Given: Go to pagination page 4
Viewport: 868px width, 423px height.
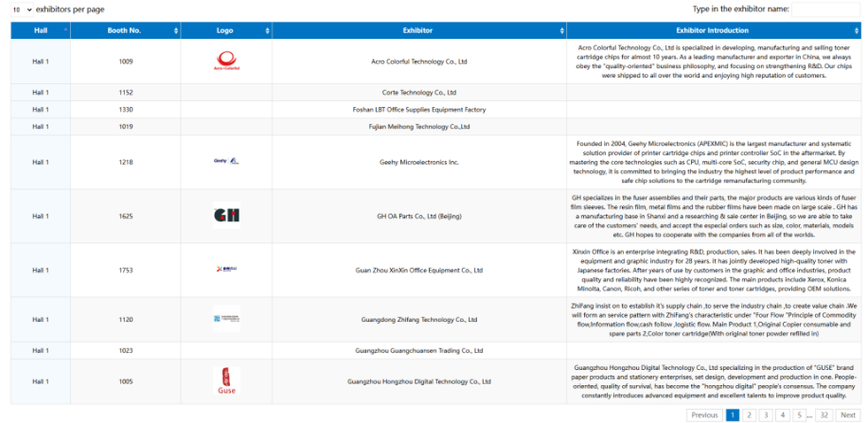Looking at the screenshot, I should tap(783, 414).
